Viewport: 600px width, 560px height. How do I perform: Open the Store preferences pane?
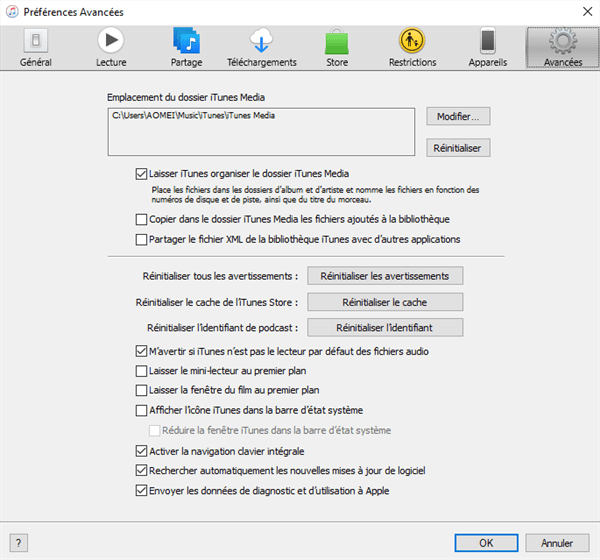tap(337, 48)
